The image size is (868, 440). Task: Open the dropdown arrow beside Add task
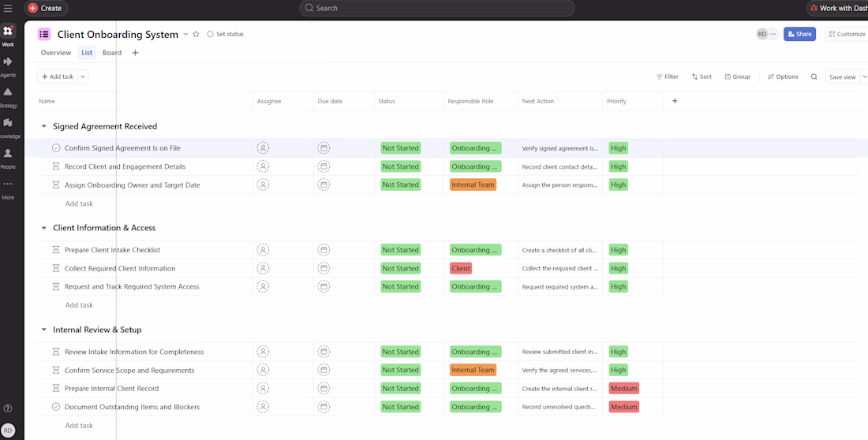[x=83, y=77]
